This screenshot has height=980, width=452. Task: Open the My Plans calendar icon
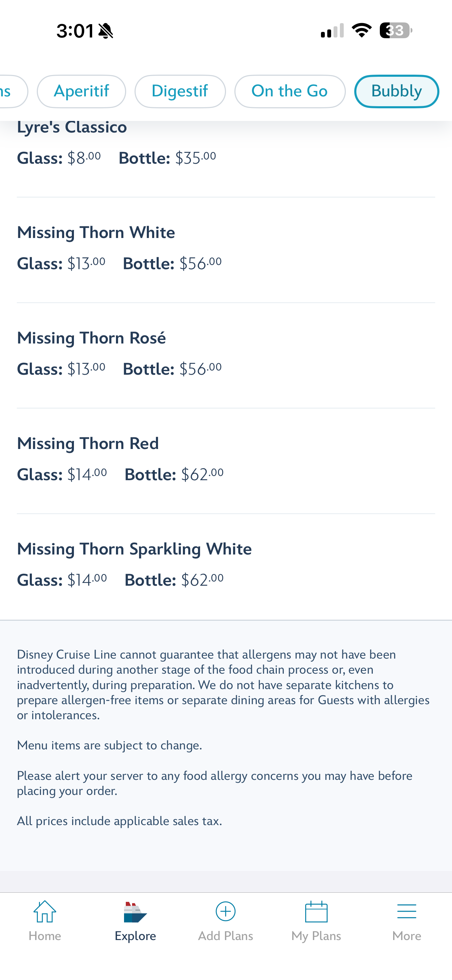pyautogui.click(x=316, y=912)
